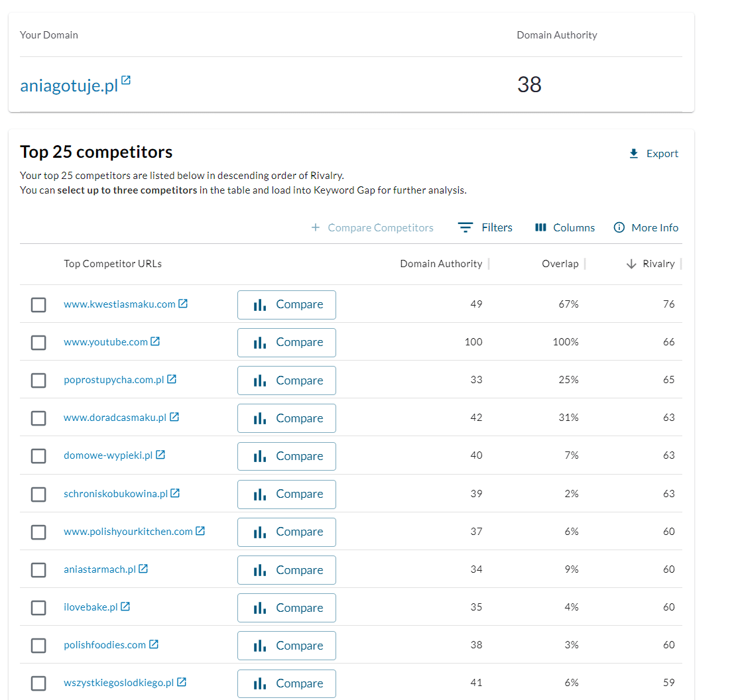Screen dimensions: 738x700
Task: Open external icon next to schroniskobukowina.pl
Action: pos(175,493)
